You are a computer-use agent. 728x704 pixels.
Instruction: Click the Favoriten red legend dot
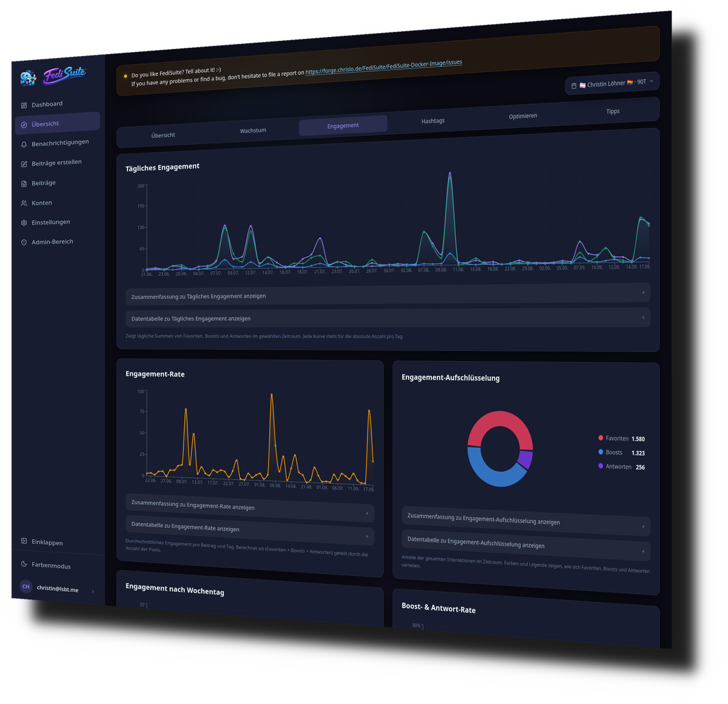(x=601, y=437)
